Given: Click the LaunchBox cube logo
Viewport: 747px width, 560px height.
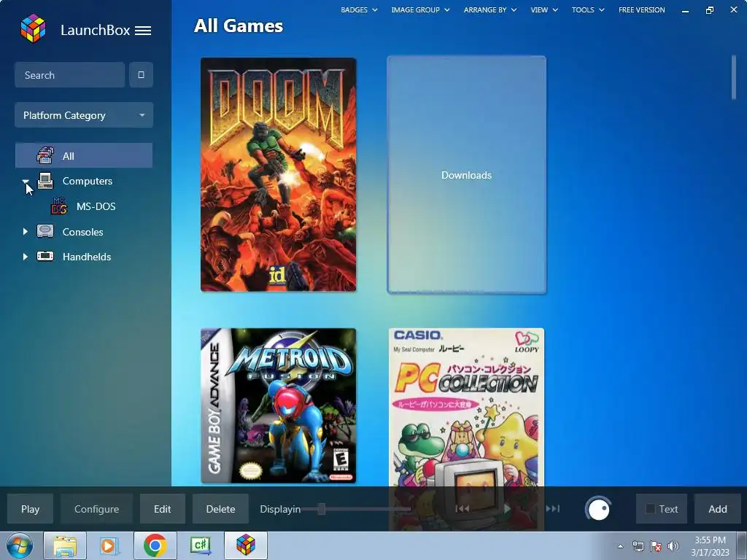Looking at the screenshot, I should coord(33,28).
